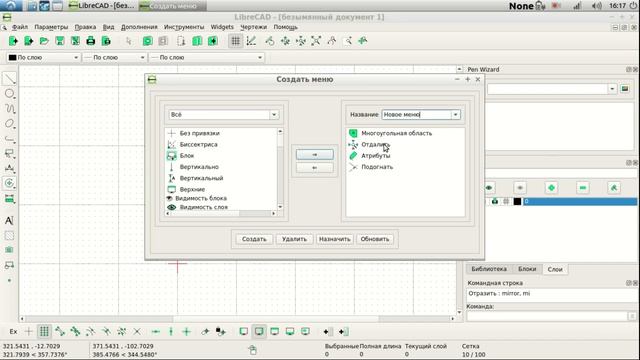Click the Ex exclusive snap button
The width and height of the screenshot is (640, 360).
(x=13, y=331)
